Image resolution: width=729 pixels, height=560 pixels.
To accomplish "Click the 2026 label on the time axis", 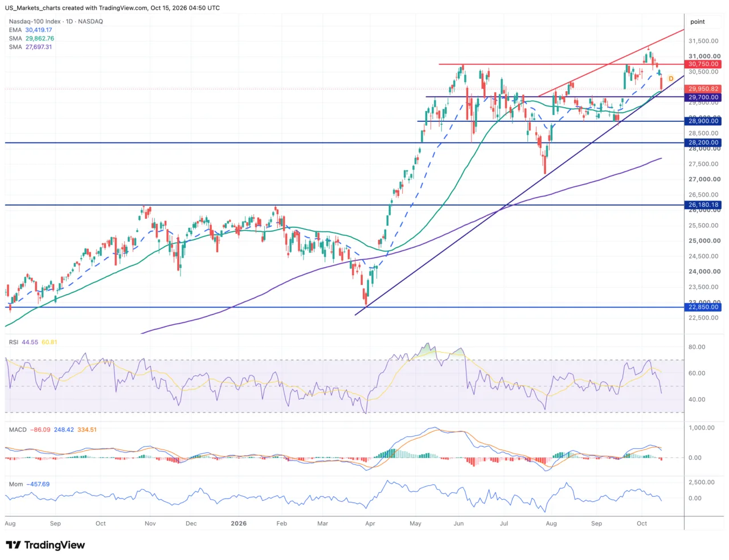I will coord(239,524).
